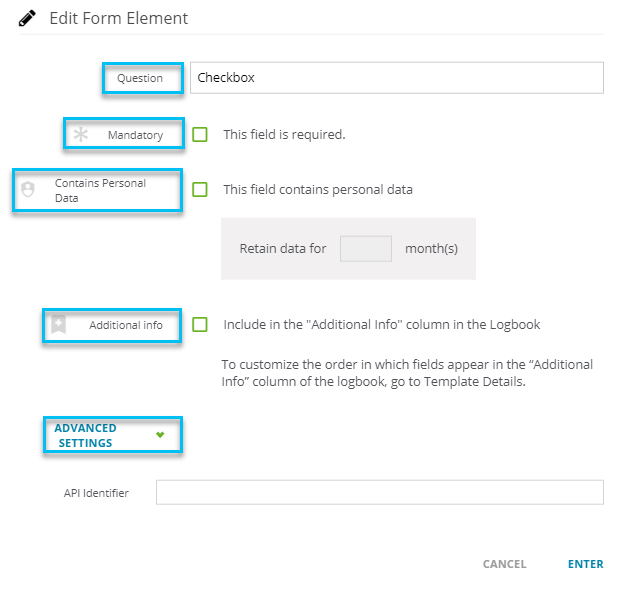Click the Edit Form Element heading

(119, 18)
